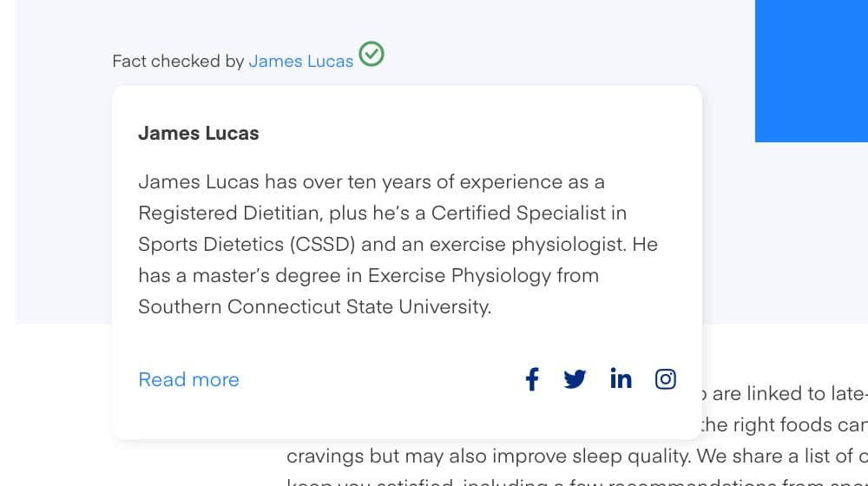This screenshot has width=868, height=486.
Task: Open the Twitter bird icon
Action: 575,379
